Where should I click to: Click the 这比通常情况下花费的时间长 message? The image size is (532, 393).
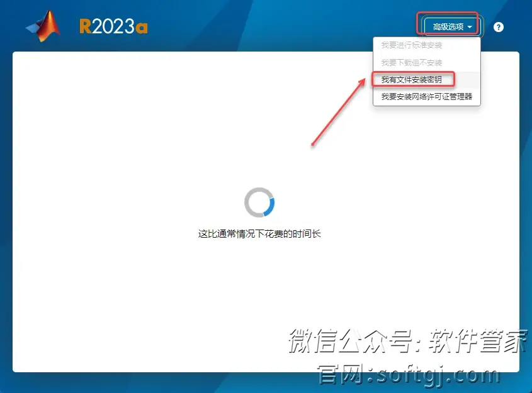[259, 234]
